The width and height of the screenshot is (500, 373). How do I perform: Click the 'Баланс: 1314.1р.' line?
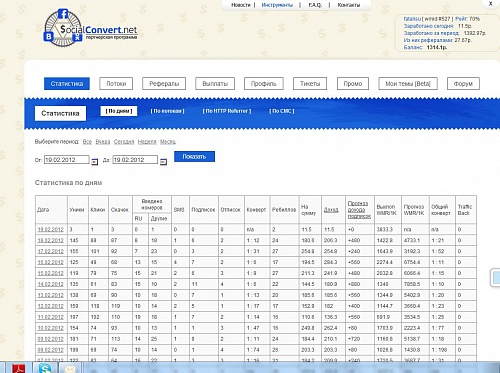[x=425, y=48]
